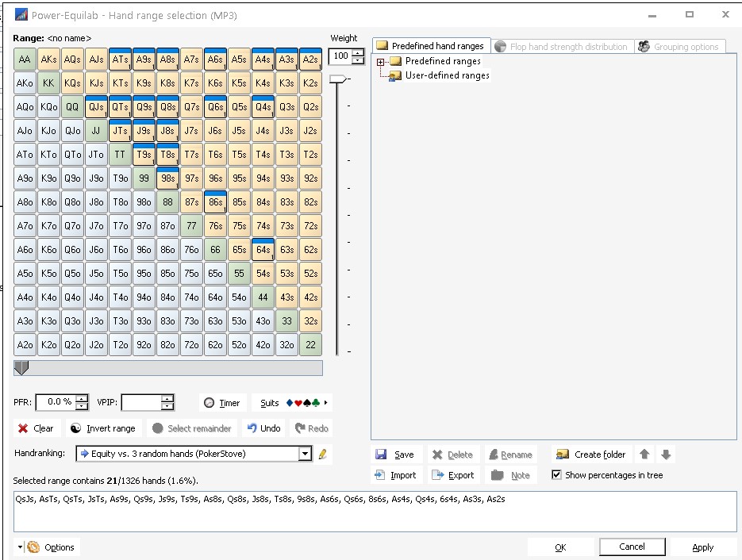Toggle Show percentages in tree checkbox
The width and height of the screenshot is (742, 560).
[556, 474]
